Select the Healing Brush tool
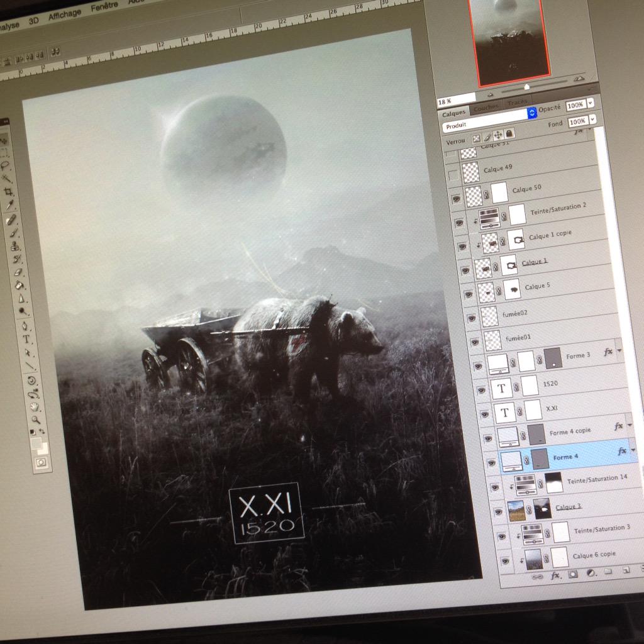This screenshot has width=644, height=644. [x=11, y=219]
